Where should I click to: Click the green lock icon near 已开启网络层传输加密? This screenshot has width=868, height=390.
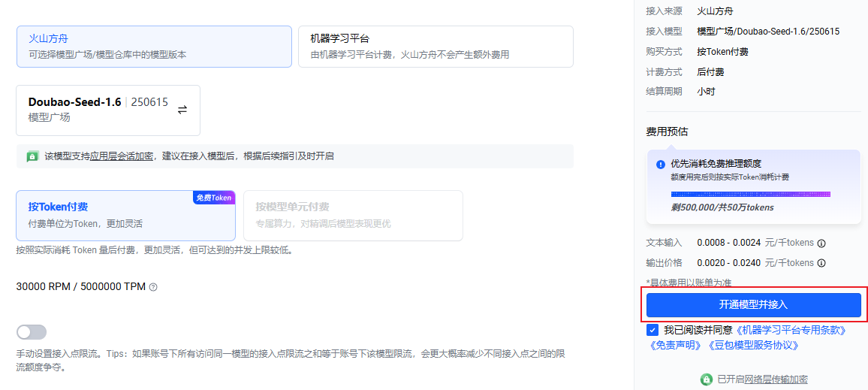coord(706,379)
